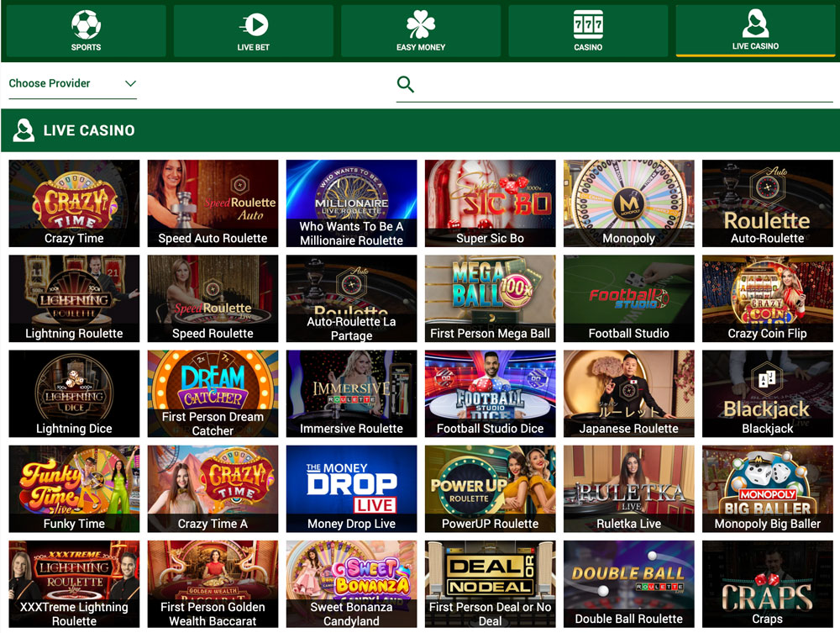The image size is (840, 633).
Task: Play First Person Dream Catcher
Action: click(213, 393)
